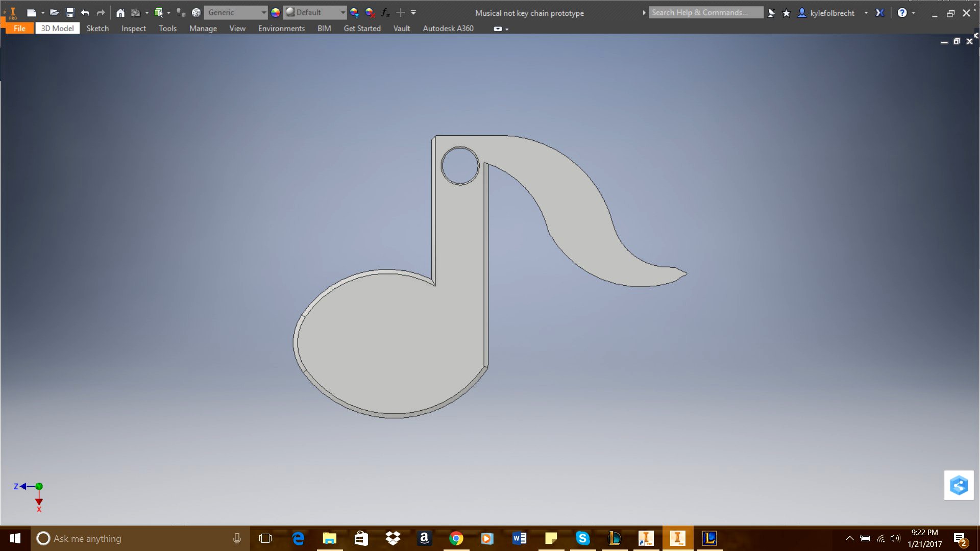Expand the Help menu dropdown arrow

[913, 12]
